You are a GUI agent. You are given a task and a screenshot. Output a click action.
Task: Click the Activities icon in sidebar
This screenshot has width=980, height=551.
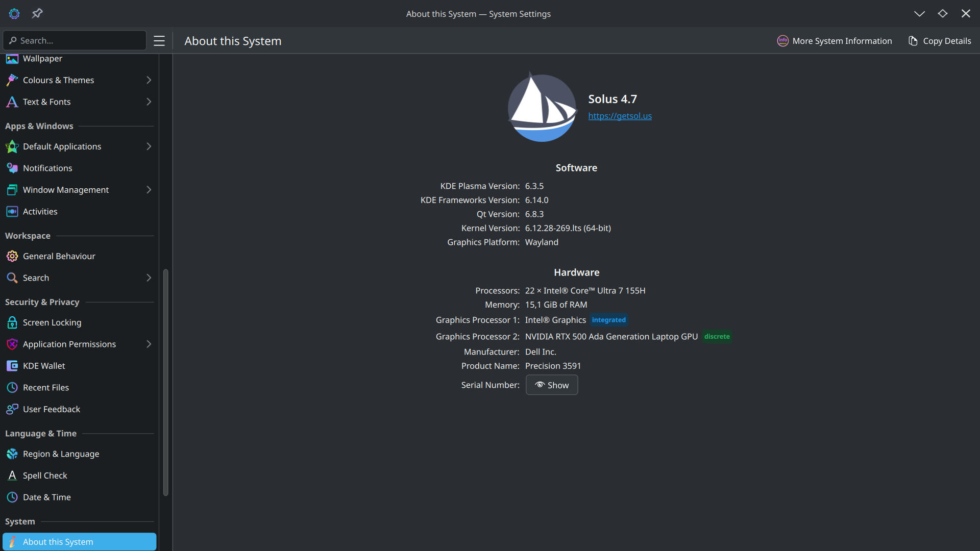pyautogui.click(x=12, y=211)
